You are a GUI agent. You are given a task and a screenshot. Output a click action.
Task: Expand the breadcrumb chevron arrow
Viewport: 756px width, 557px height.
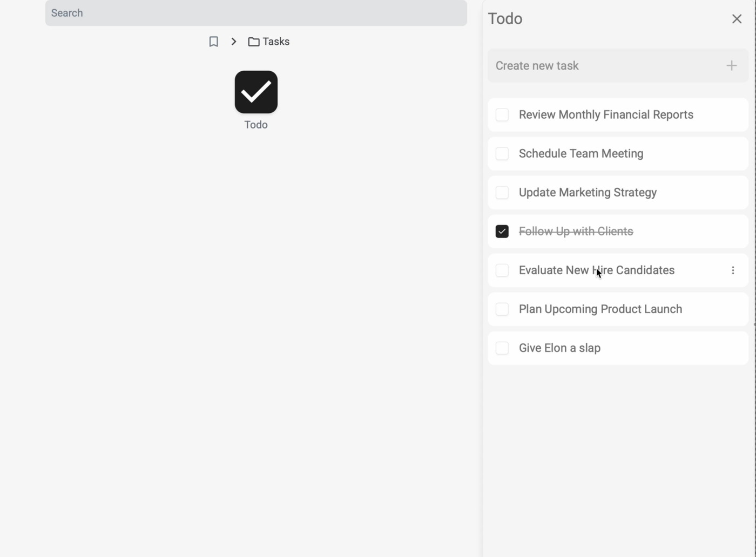[x=234, y=42]
